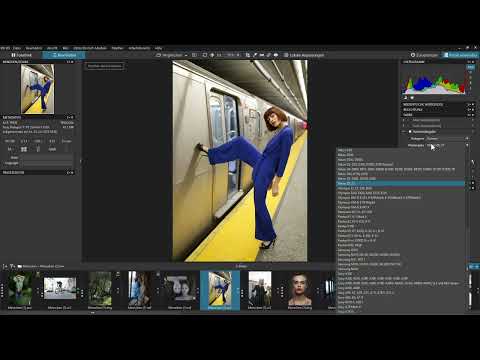Open the Kategorie dropdown
Viewport: 480px width, 360px height.
447,139
